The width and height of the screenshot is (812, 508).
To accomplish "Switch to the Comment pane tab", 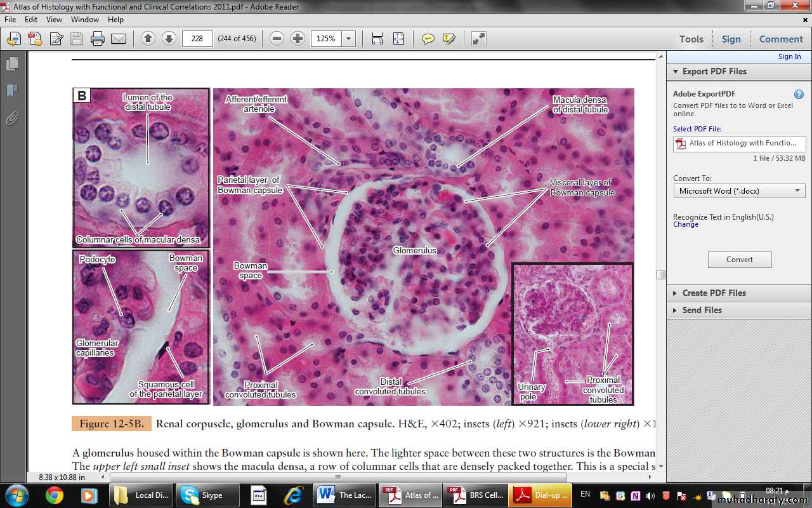I will pos(781,39).
